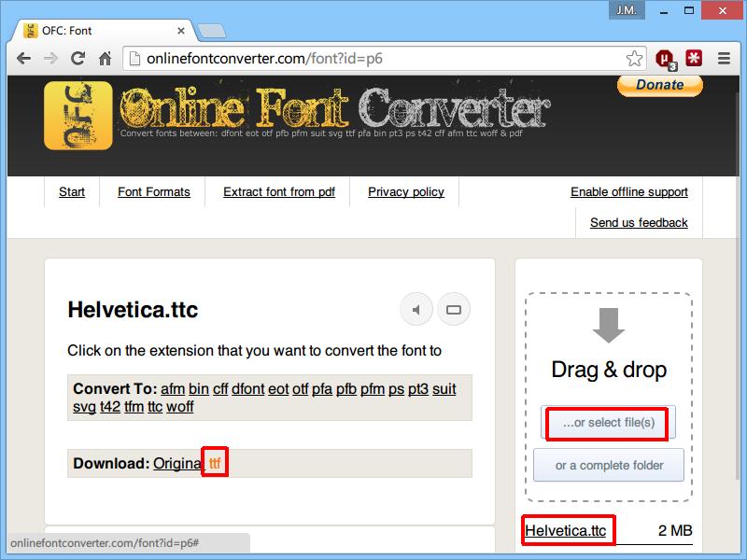Convert the font to ps
Image resolution: width=747 pixels, height=560 pixels.
click(396, 389)
